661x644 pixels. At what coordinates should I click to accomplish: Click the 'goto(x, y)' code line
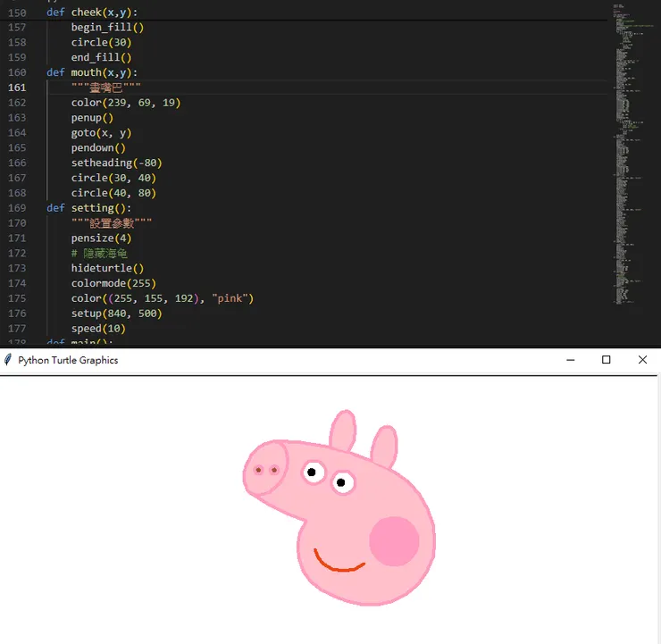pos(101,133)
